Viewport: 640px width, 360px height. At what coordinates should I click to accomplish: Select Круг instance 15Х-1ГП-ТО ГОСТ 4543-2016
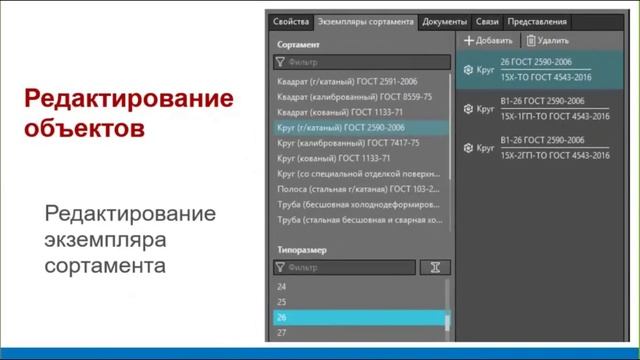click(540, 109)
